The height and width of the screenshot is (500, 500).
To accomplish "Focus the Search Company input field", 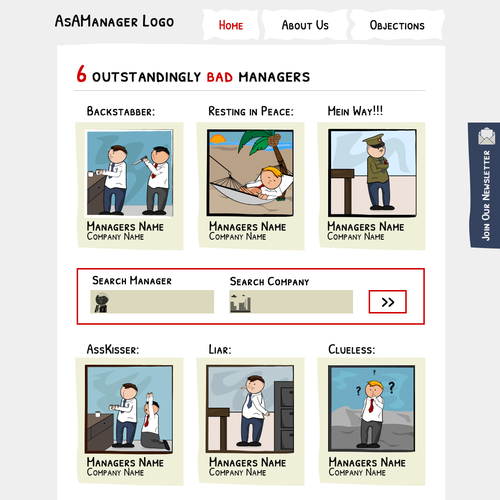I will [x=291, y=302].
